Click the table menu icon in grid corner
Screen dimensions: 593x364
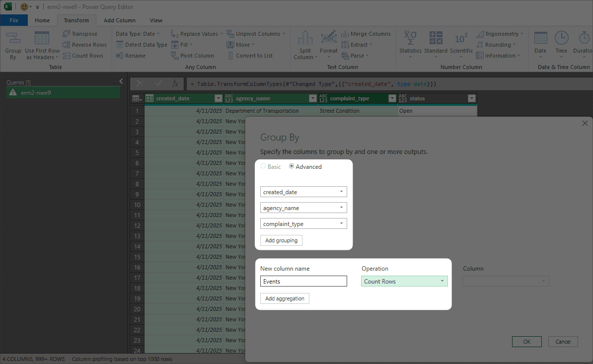137,99
